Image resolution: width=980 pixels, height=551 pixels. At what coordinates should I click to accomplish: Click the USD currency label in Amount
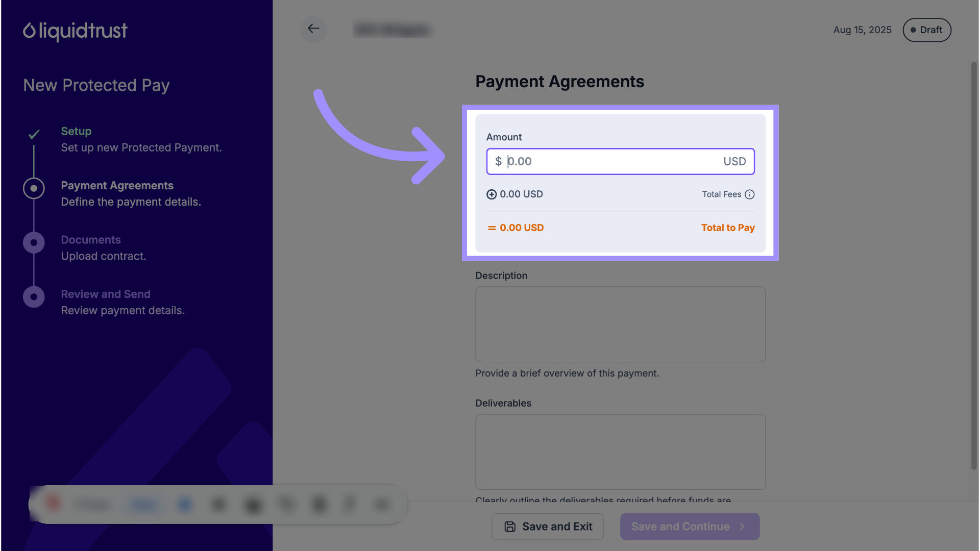pyautogui.click(x=734, y=162)
